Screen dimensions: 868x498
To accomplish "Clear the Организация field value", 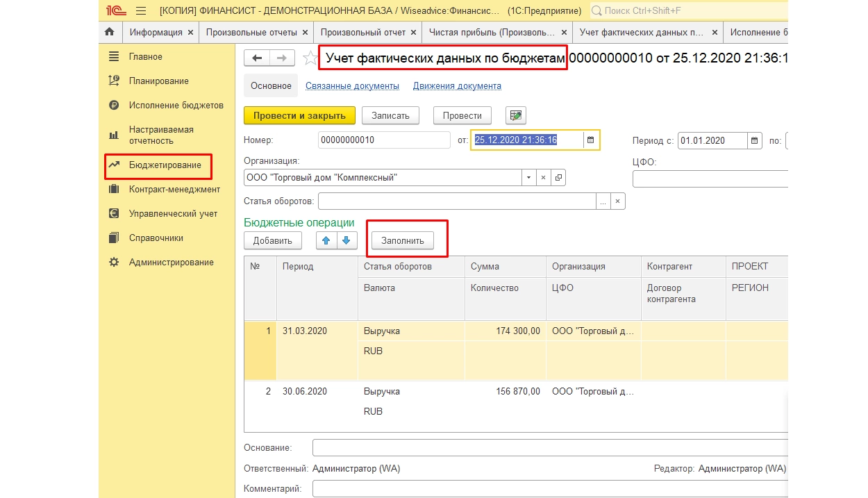I will (544, 178).
